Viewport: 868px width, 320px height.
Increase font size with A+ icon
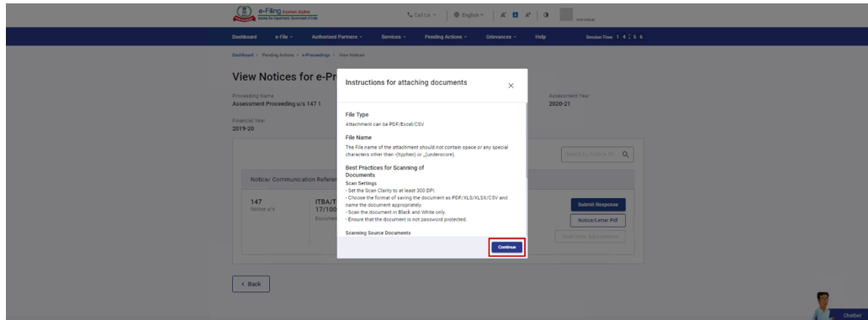pos(527,15)
